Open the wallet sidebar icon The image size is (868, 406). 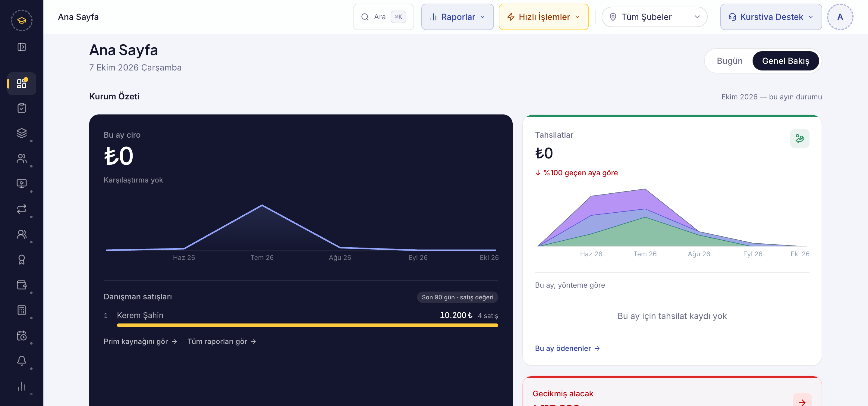tap(22, 285)
